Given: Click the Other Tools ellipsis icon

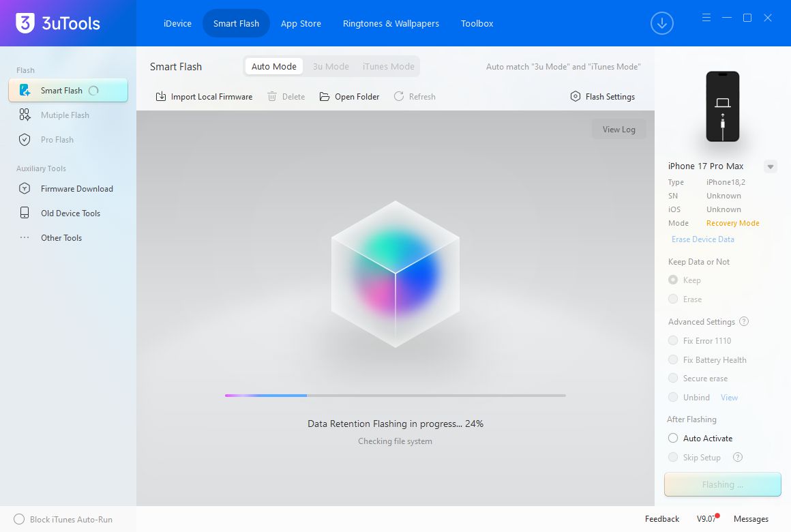Looking at the screenshot, I should [25, 237].
